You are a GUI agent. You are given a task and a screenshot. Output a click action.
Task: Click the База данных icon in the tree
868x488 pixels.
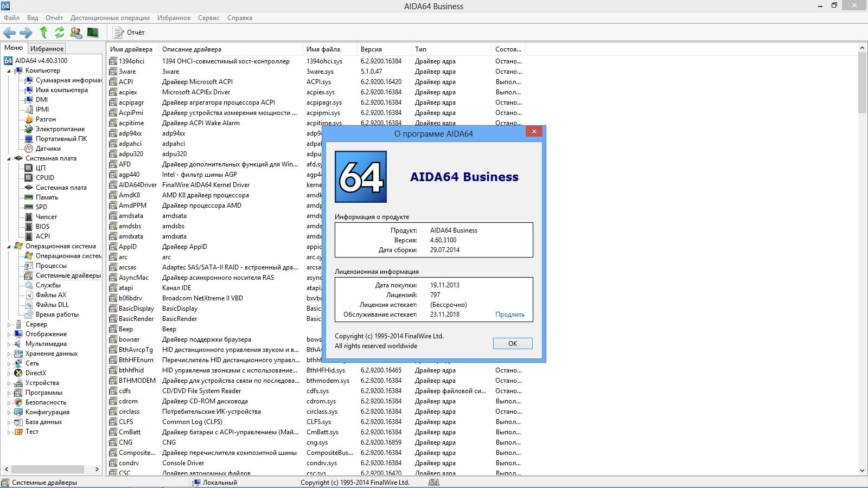pos(18,422)
